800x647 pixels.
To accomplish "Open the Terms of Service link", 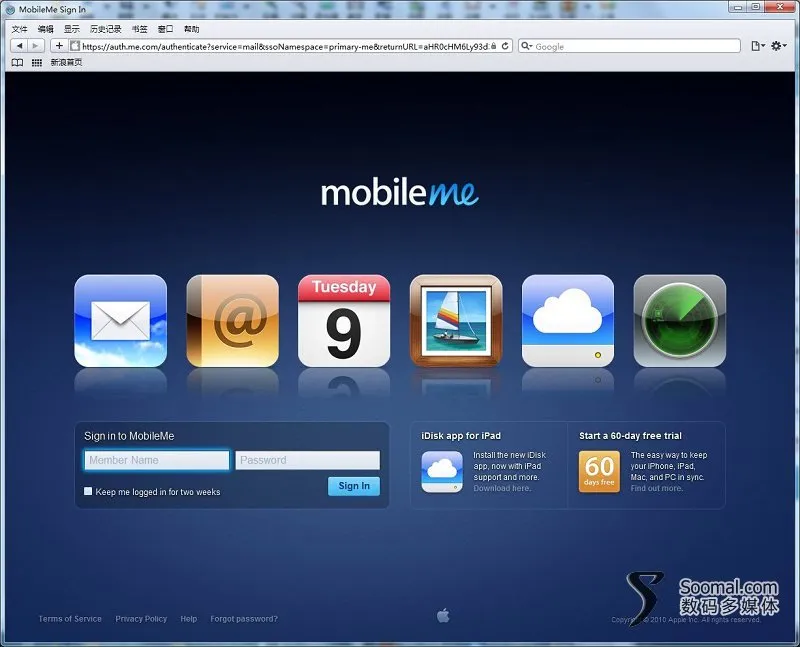I will (x=70, y=618).
